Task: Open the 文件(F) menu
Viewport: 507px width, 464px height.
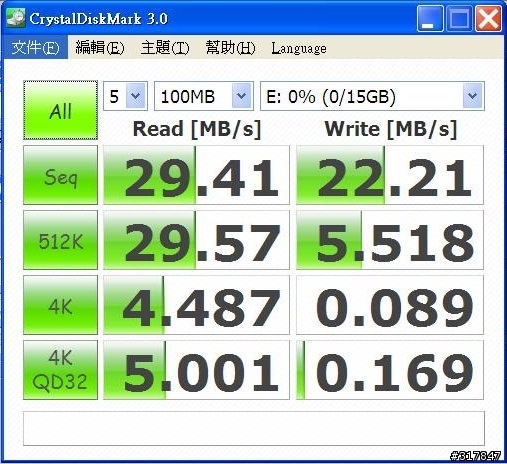Action: pos(35,48)
